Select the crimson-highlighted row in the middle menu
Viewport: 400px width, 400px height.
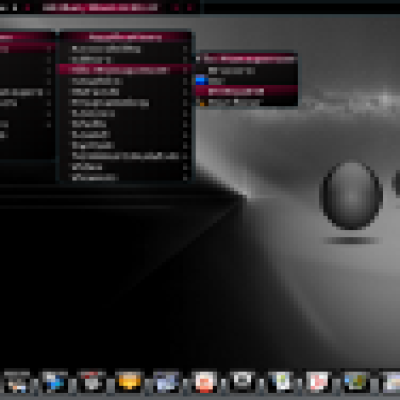coord(125,70)
